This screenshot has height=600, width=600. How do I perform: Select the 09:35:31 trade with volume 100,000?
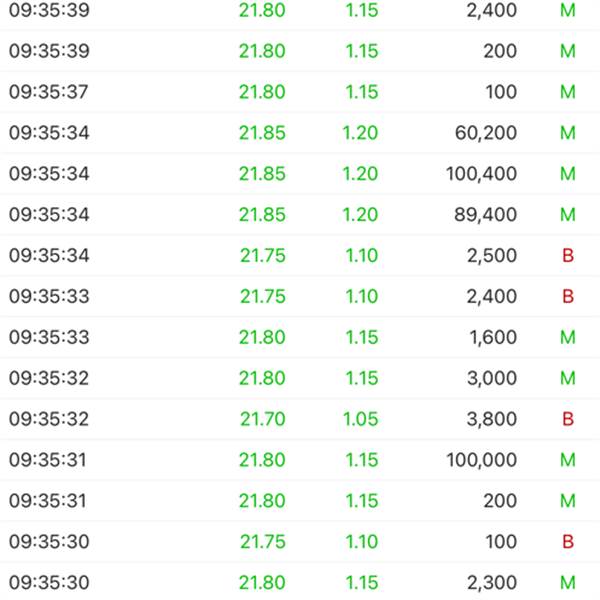coord(300,460)
